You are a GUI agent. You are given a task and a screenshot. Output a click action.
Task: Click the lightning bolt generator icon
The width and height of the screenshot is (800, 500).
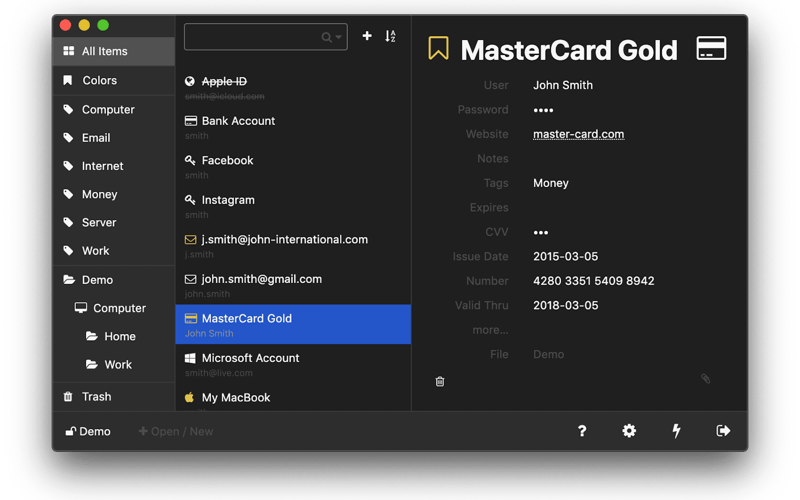(676, 431)
